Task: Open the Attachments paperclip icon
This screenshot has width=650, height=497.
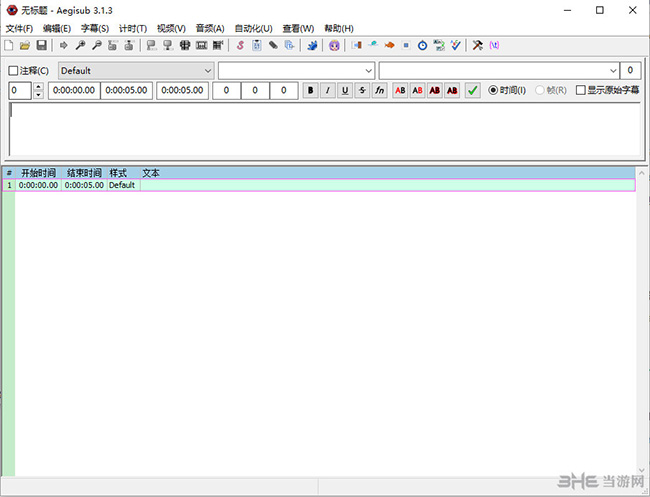Action: [273, 45]
